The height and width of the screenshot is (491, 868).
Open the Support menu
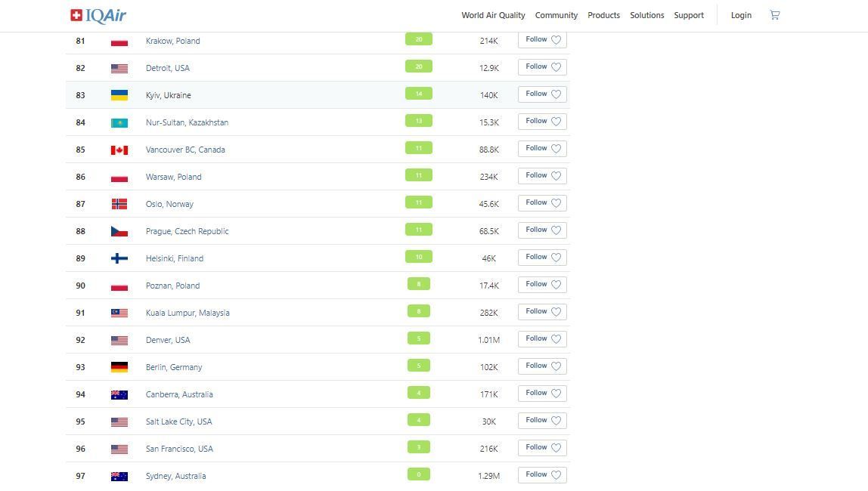689,15
